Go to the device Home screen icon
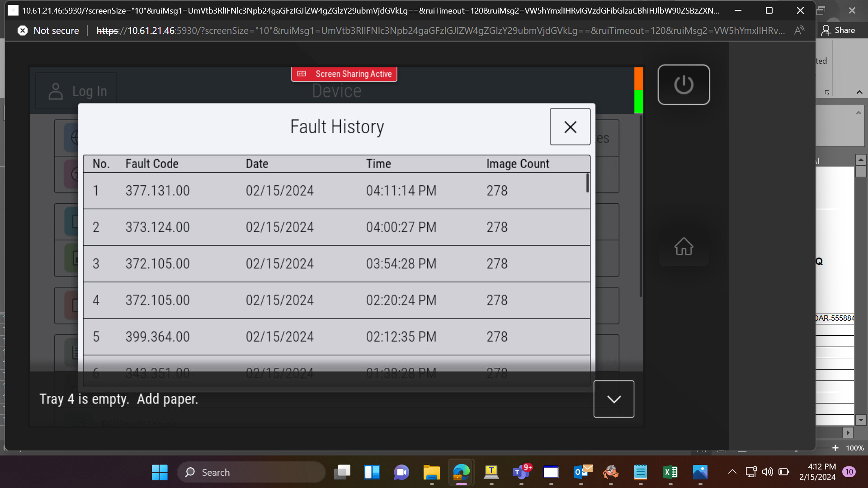This screenshot has height=488, width=868. (x=684, y=247)
